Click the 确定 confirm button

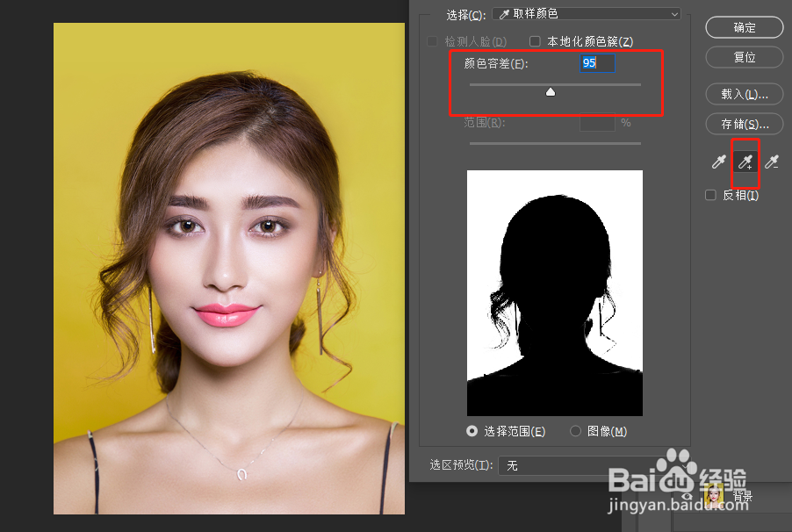click(743, 27)
